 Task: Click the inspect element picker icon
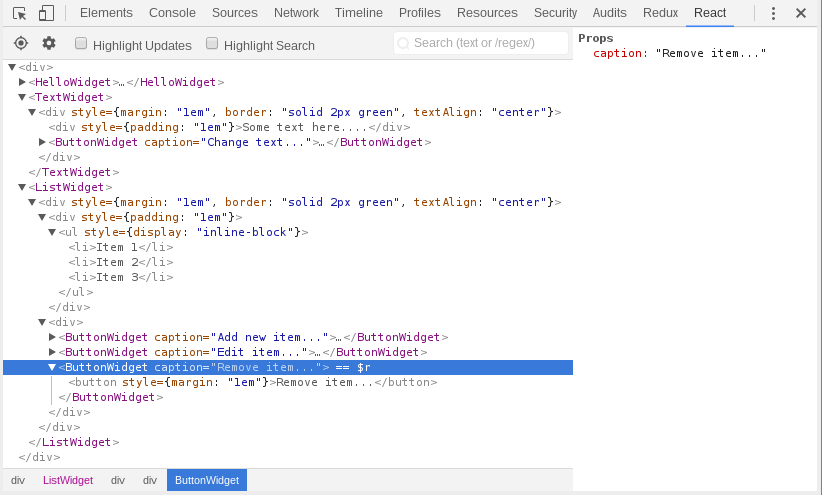[19, 13]
